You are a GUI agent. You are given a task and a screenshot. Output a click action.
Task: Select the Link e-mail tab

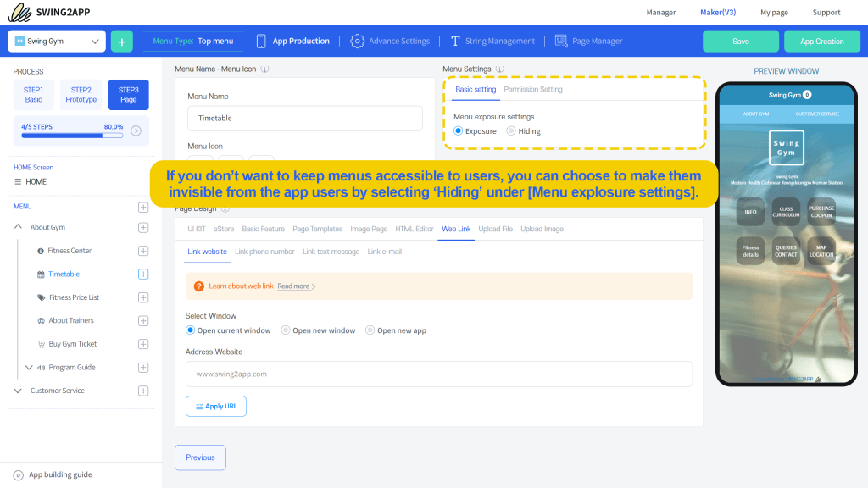[x=385, y=252]
